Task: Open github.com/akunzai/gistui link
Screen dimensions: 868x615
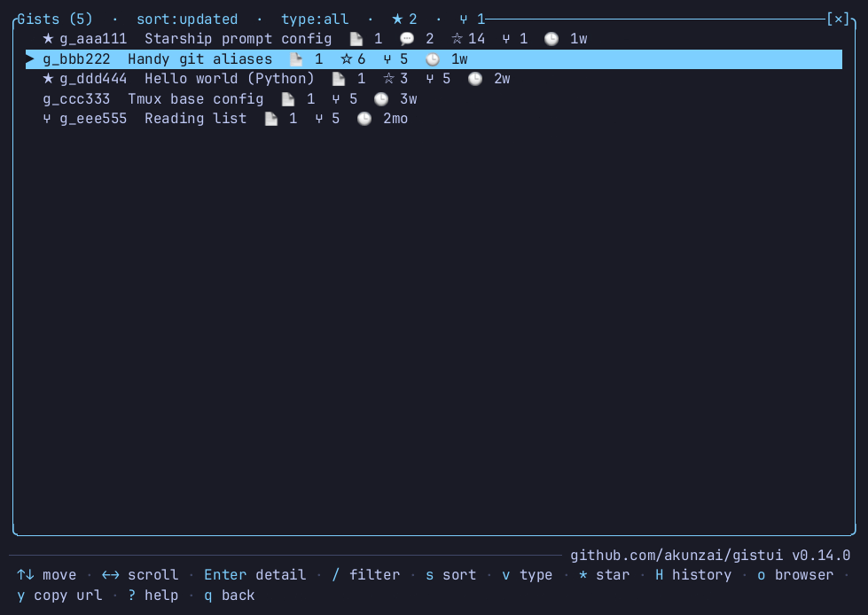Action: click(x=676, y=556)
